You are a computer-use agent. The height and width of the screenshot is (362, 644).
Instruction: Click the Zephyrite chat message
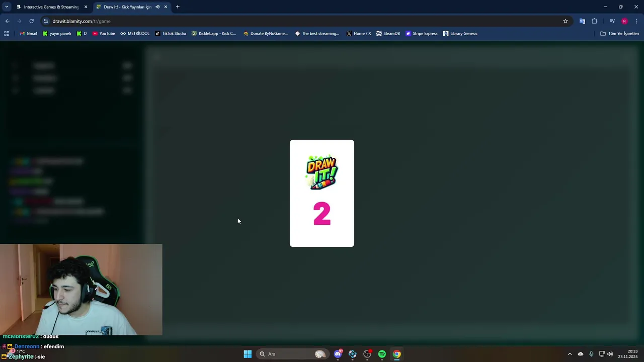(23, 356)
